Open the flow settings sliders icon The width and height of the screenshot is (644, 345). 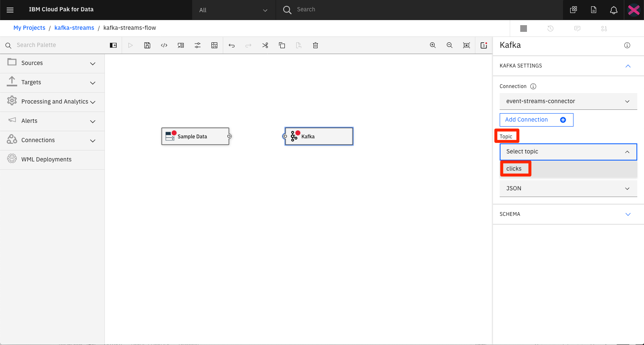tap(198, 45)
